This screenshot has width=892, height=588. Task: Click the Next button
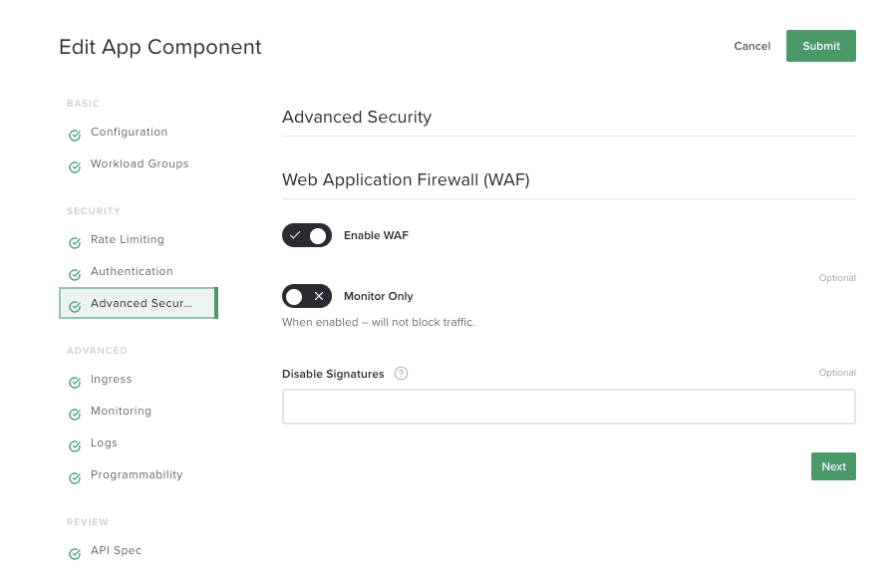pyautogui.click(x=833, y=466)
